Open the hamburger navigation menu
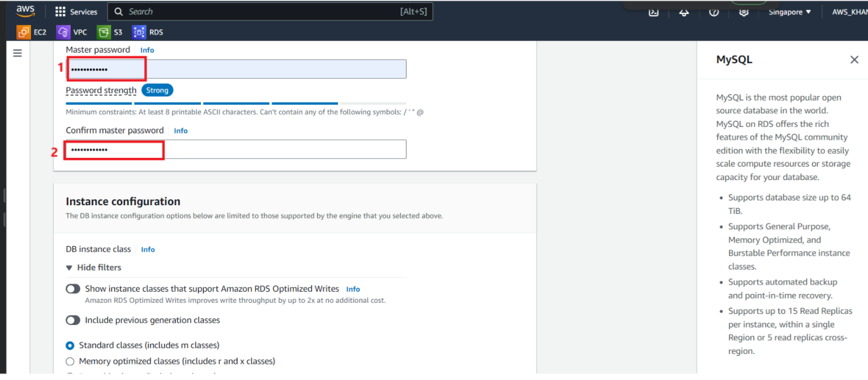This screenshot has width=868, height=380. click(x=18, y=53)
